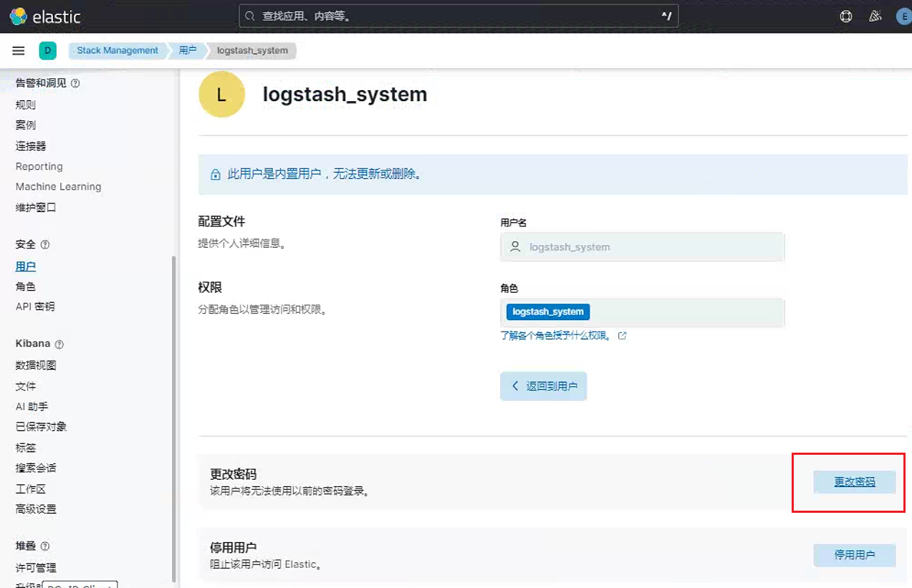Viewport: 912px width, 588px height.
Task: Click help icon beside Kibana heading
Action: click(59, 344)
